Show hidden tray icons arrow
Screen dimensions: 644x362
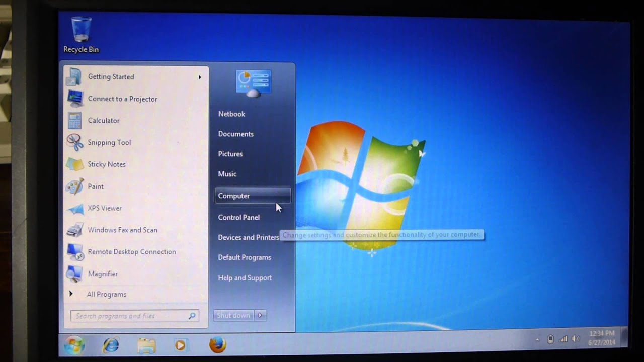point(537,340)
